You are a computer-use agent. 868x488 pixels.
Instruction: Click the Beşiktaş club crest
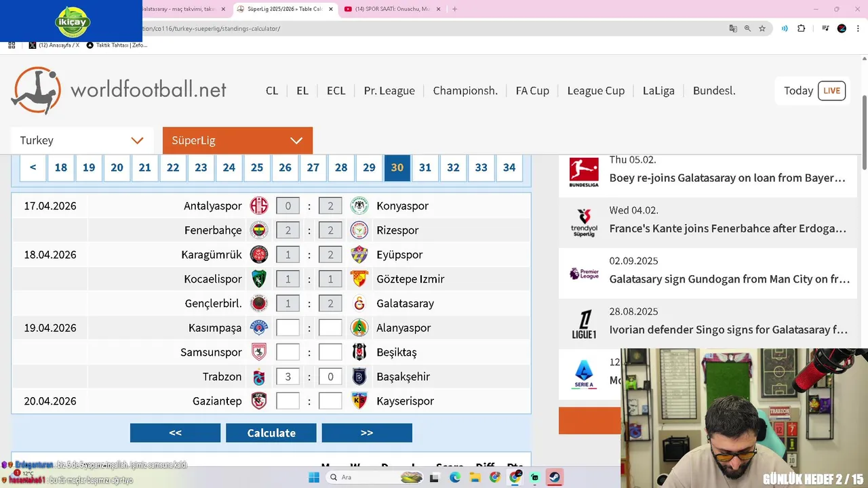pos(359,352)
